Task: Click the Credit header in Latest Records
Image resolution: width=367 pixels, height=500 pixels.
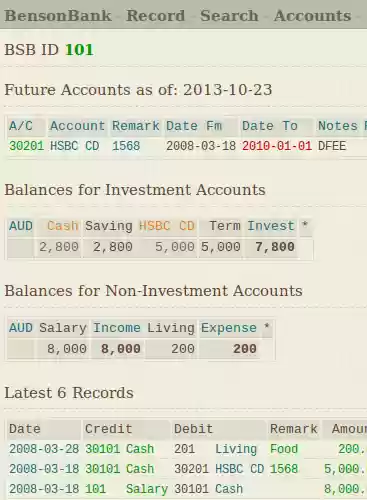Action: [109, 429]
